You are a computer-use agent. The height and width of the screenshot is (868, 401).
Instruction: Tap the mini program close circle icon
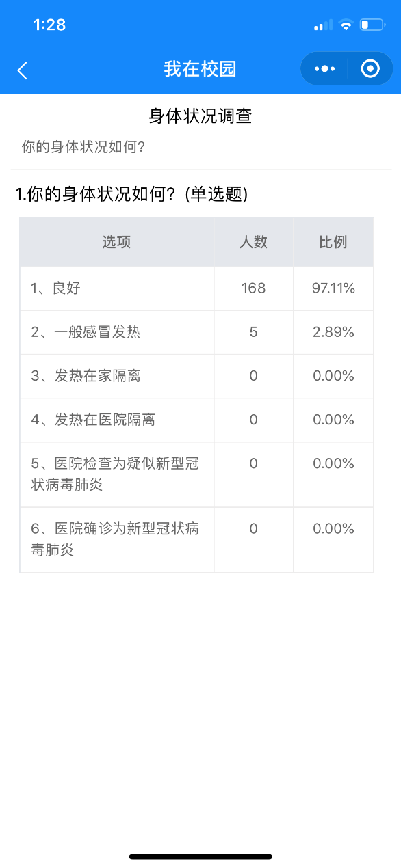[x=370, y=69]
